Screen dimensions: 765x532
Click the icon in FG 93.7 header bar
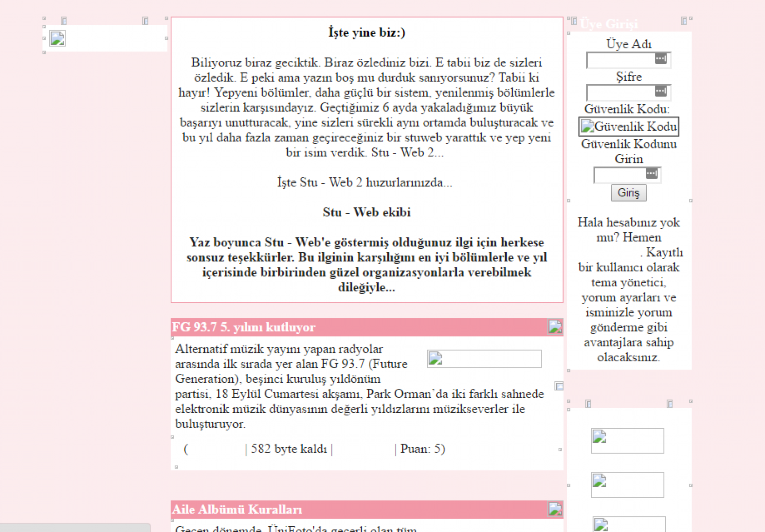click(555, 327)
